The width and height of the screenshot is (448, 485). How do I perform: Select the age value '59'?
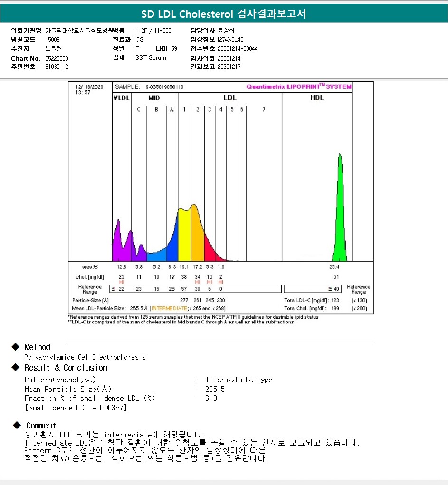(x=174, y=48)
